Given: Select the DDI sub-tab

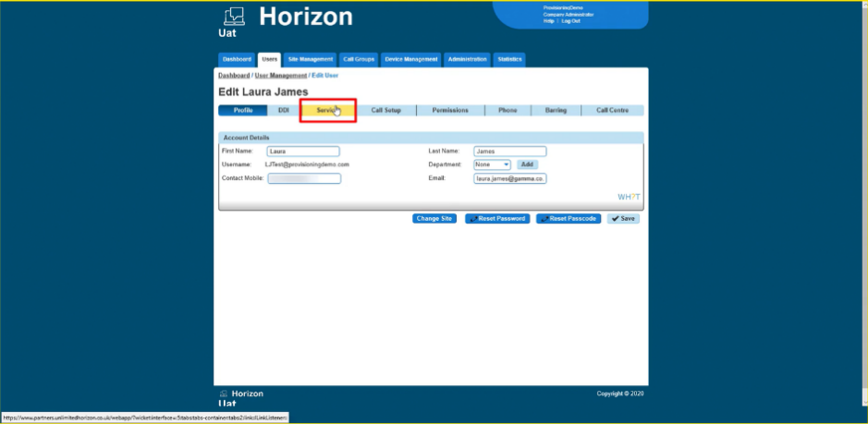Looking at the screenshot, I should [x=284, y=110].
